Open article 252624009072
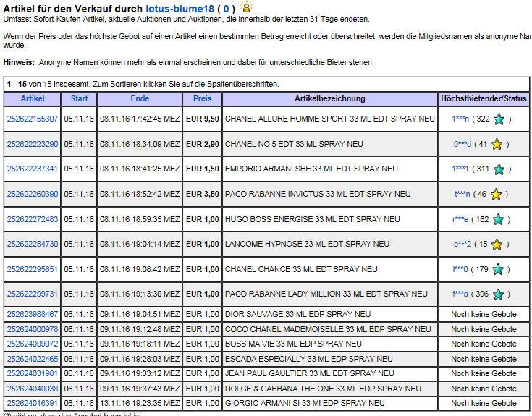 pos(33,344)
